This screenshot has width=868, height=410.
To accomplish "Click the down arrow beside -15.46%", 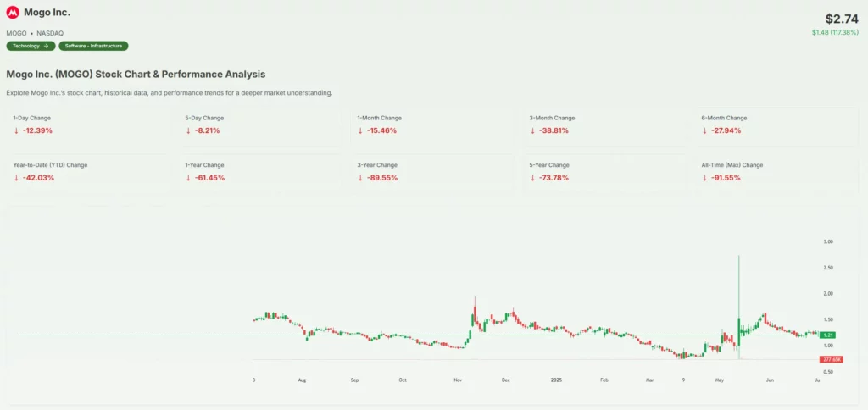I will [360, 131].
